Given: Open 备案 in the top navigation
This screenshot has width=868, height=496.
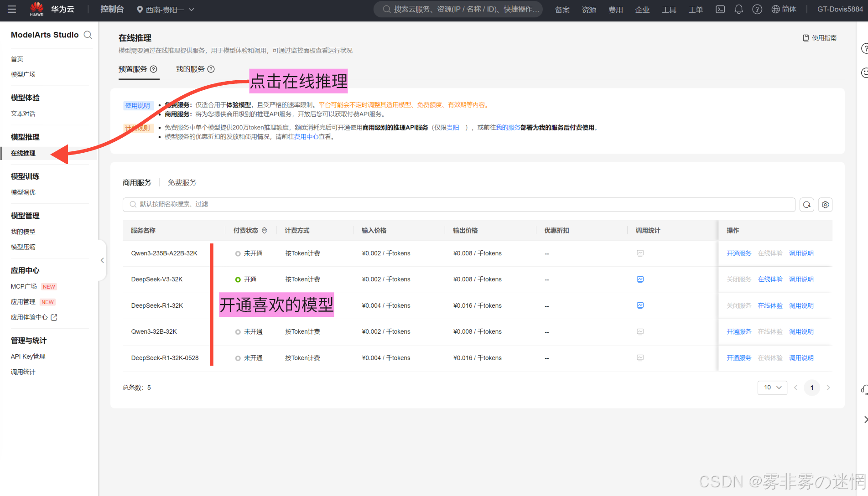Looking at the screenshot, I should tap(562, 10).
